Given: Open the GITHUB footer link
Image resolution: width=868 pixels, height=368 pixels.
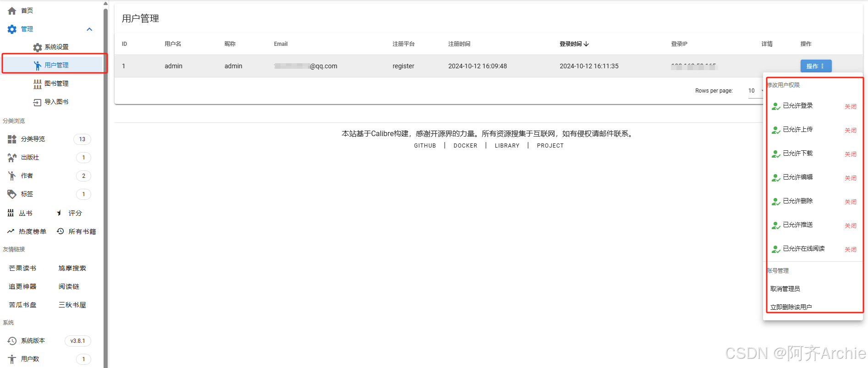Looking at the screenshot, I should click(x=425, y=146).
